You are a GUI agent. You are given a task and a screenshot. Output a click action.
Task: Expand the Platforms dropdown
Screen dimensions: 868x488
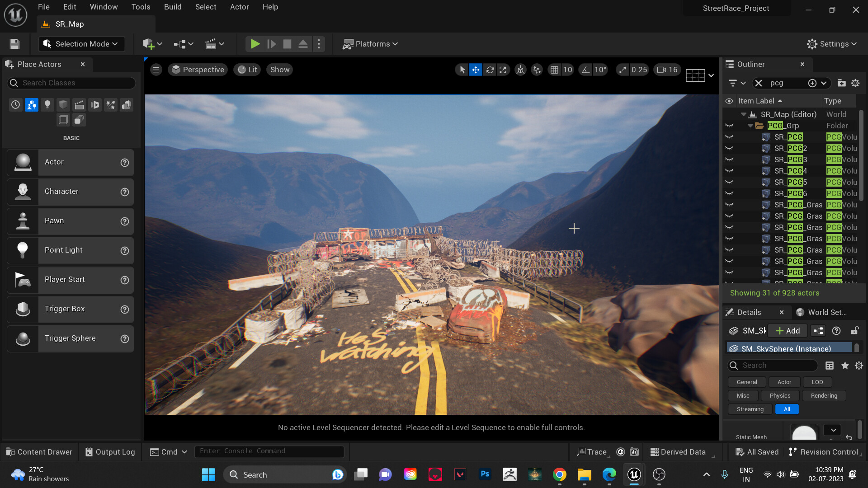point(371,44)
